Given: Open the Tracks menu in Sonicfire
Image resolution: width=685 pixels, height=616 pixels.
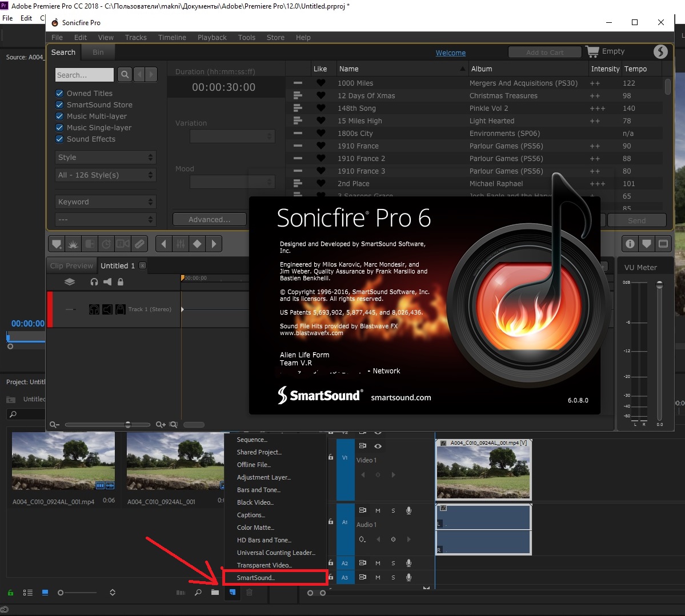Looking at the screenshot, I should click(136, 38).
